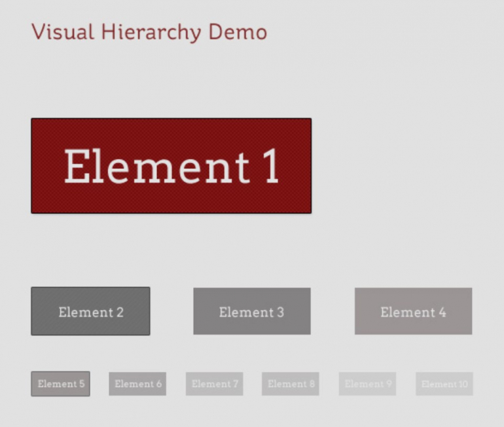Click the numeral "3" in the Element 3 label
The image size is (504, 427).
coord(280,312)
